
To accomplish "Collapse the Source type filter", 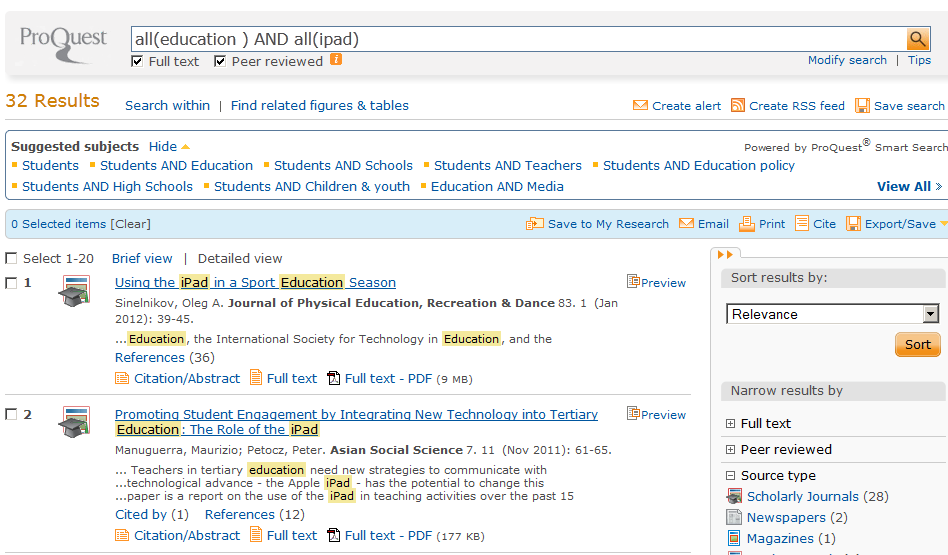I will click(730, 476).
